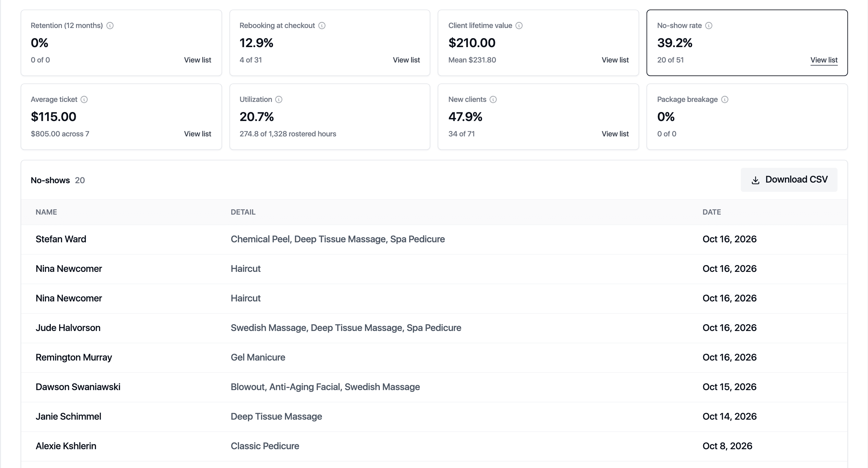This screenshot has width=868, height=468.
Task: Select the Stefan Ward row name
Action: pos(61,239)
